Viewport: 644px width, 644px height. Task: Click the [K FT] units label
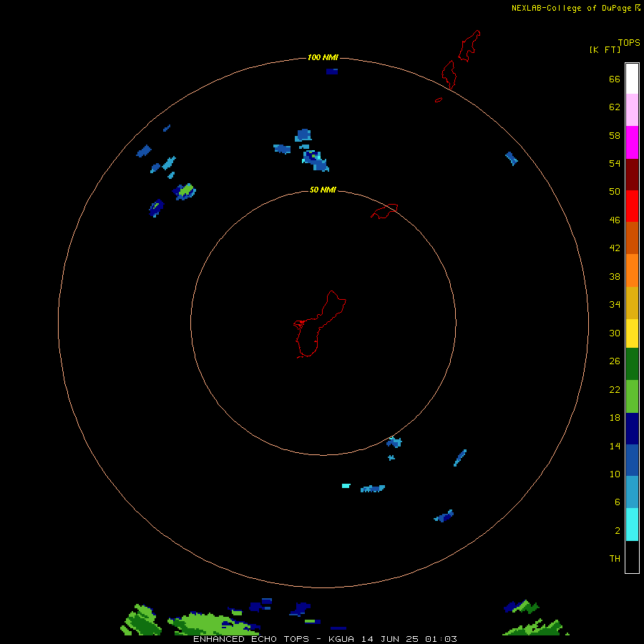point(605,49)
